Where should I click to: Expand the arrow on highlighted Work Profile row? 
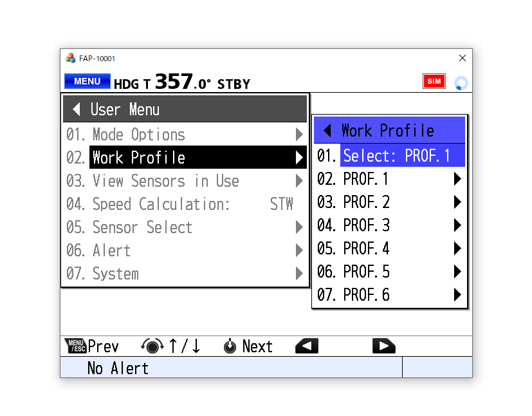[x=299, y=158]
